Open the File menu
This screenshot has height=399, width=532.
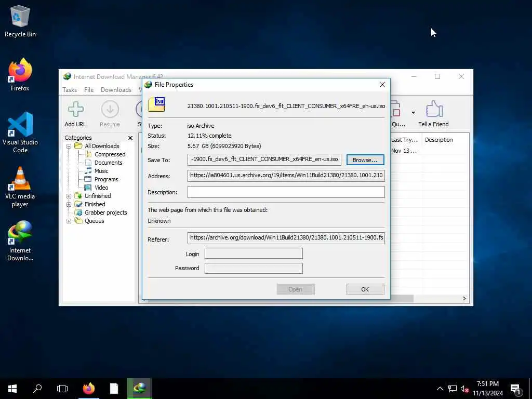click(89, 89)
